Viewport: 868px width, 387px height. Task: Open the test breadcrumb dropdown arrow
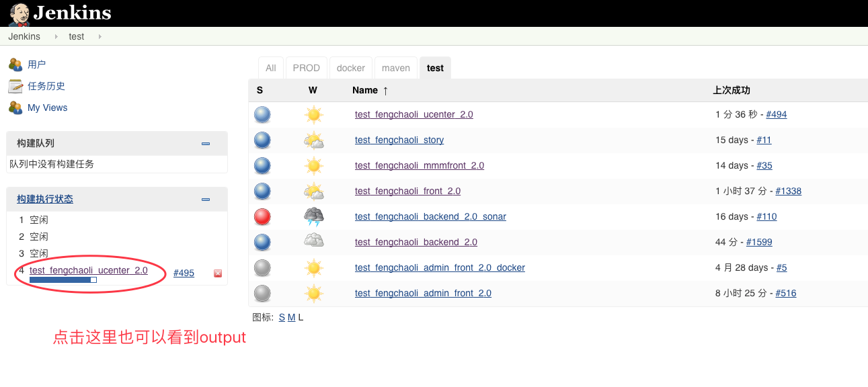100,36
